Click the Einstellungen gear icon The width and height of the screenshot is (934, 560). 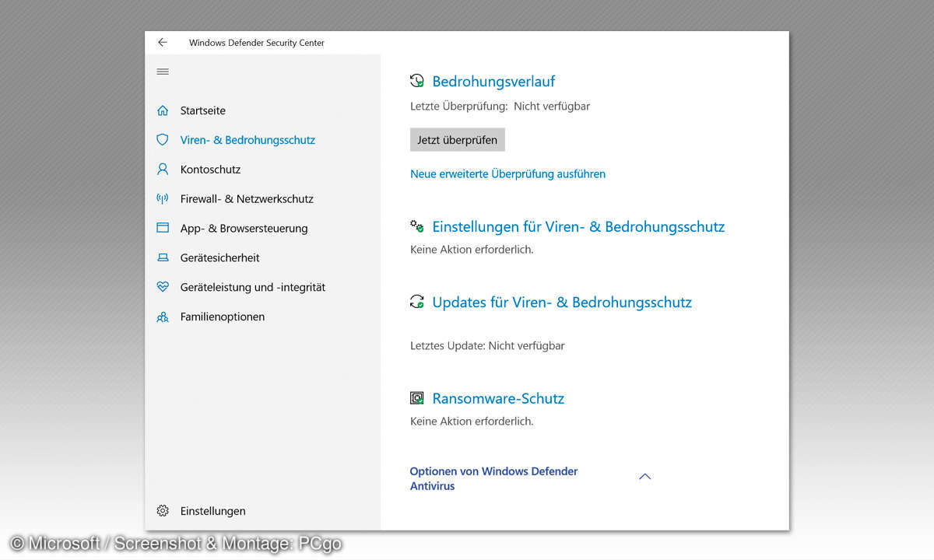(x=163, y=511)
